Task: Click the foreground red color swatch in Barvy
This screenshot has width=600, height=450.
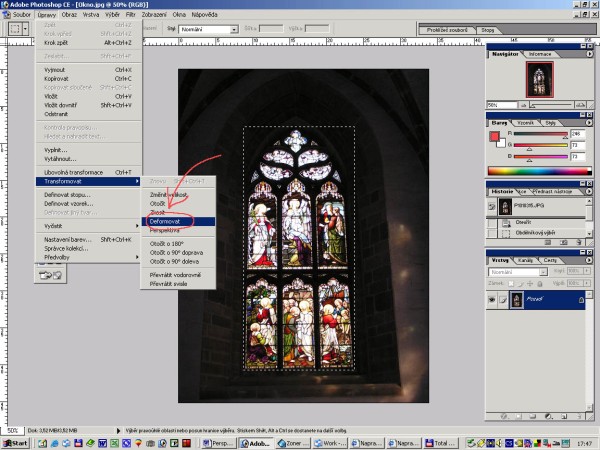Action: tap(493, 135)
